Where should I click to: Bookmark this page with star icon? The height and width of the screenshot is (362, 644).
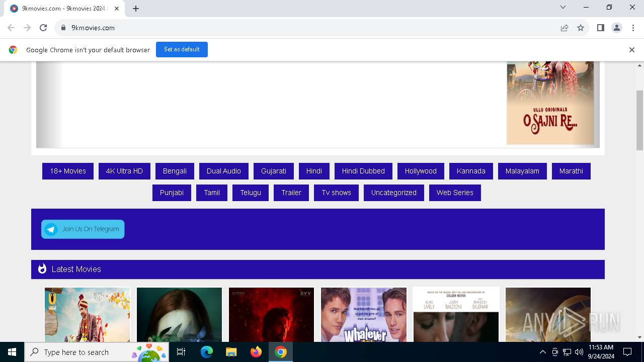click(x=581, y=28)
